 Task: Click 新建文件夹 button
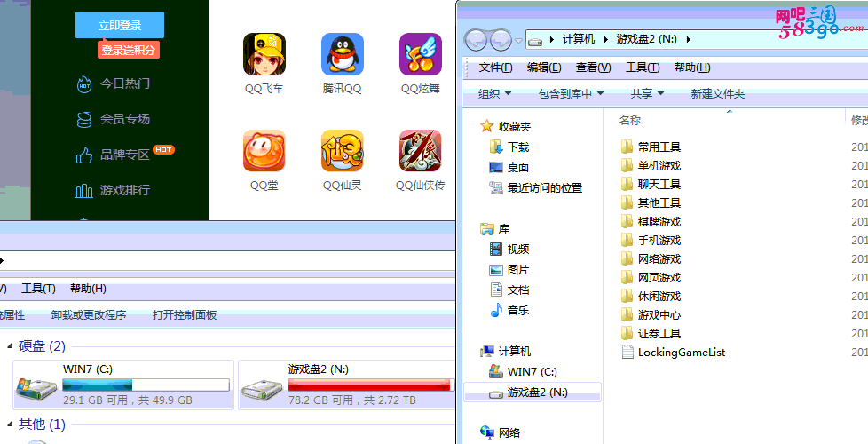click(717, 94)
